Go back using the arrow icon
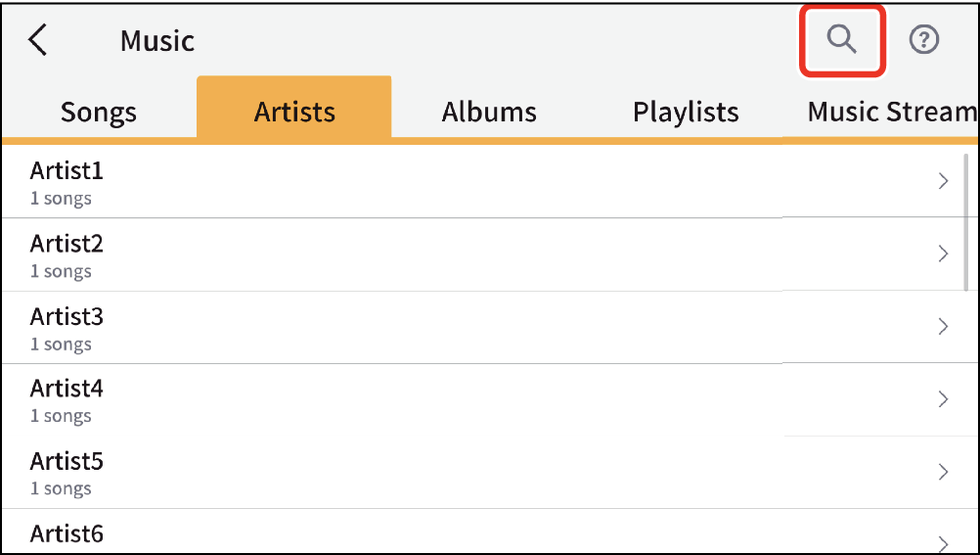This screenshot has width=980, height=555. pos(38,41)
